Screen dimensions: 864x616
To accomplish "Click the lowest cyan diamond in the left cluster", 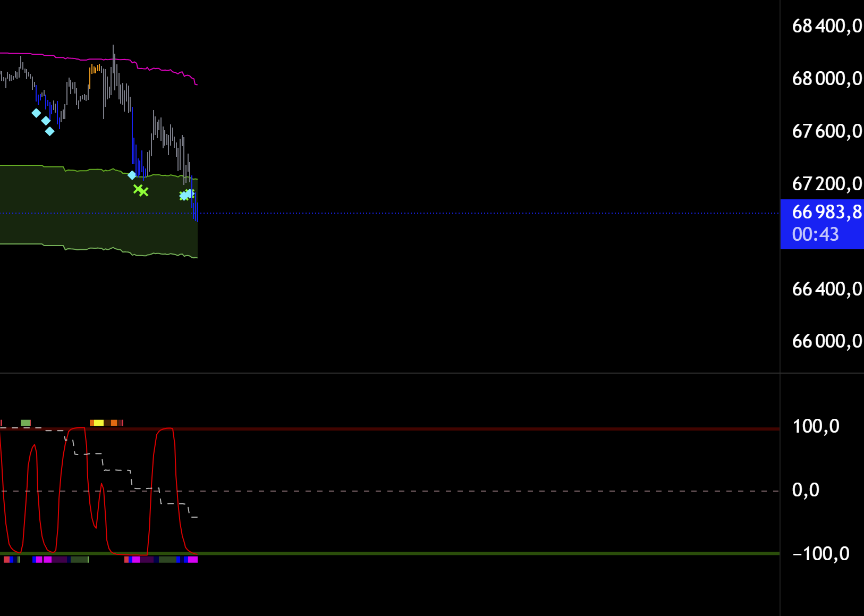I will point(49,131).
